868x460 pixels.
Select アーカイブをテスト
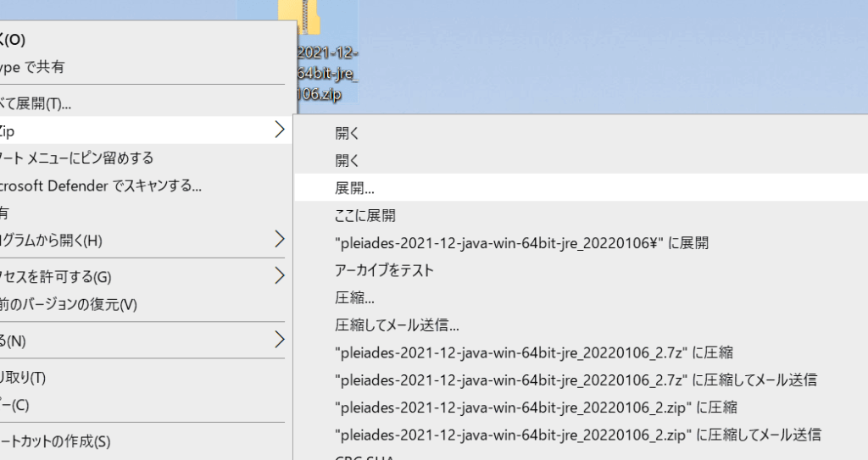tap(384, 270)
